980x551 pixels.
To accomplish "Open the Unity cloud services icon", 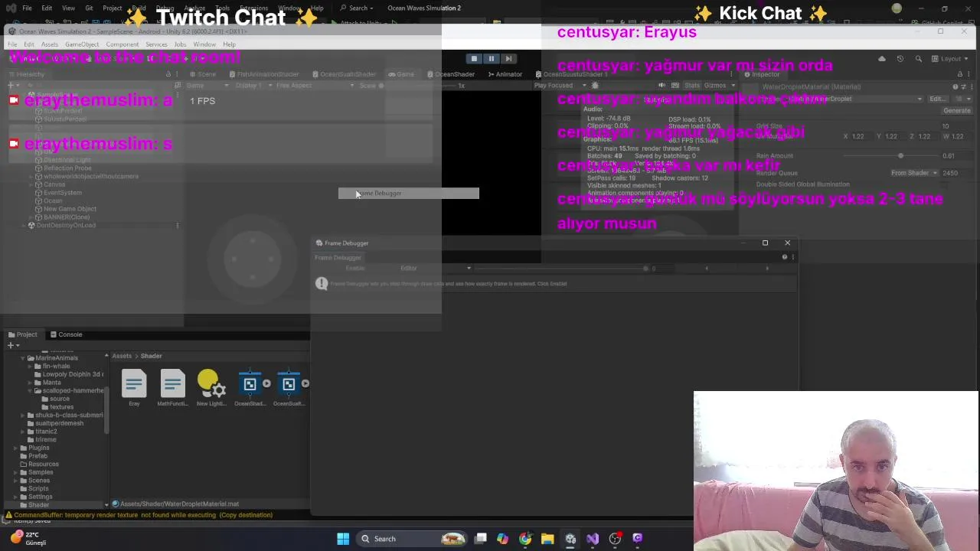I will pyautogui.click(x=882, y=59).
